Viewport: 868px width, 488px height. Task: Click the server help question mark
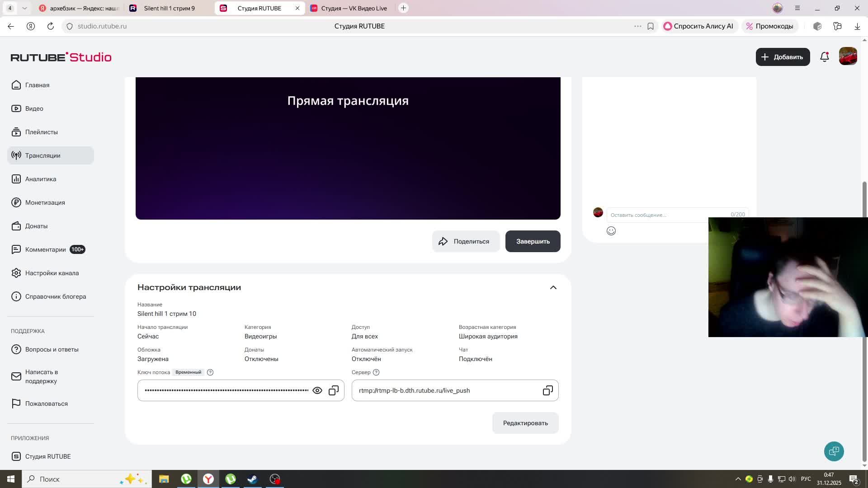click(376, 372)
